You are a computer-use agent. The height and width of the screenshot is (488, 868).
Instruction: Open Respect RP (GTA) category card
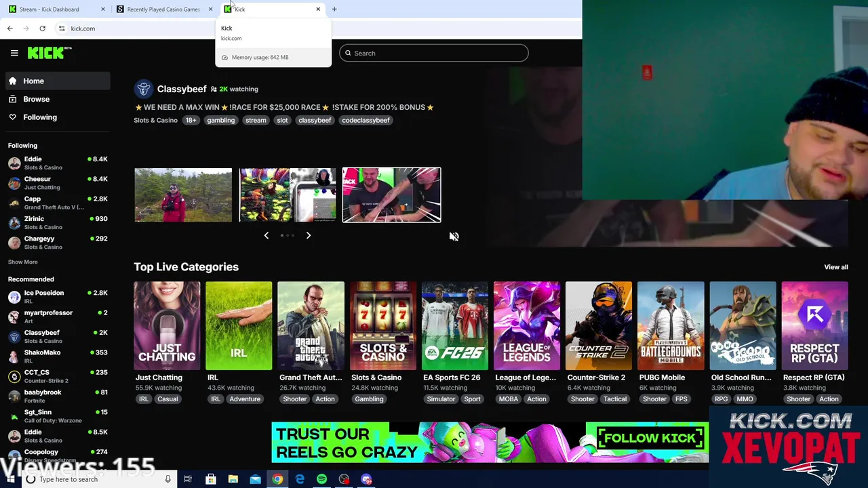[814, 325]
